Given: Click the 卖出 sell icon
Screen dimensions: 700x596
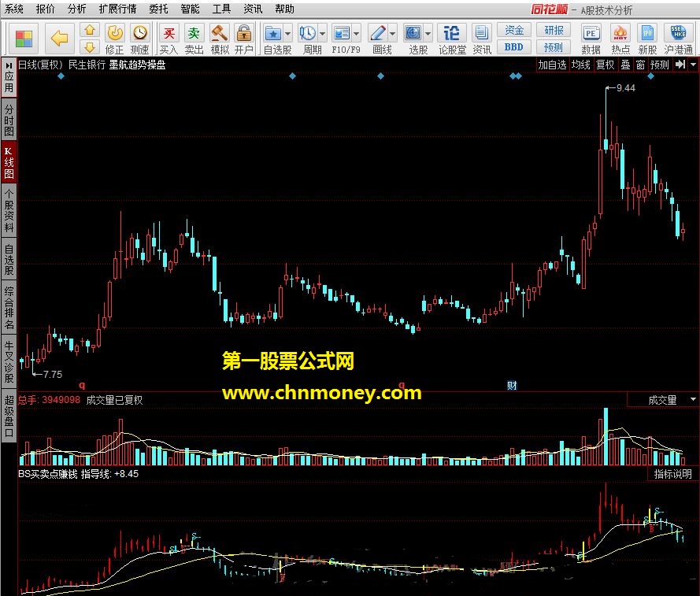Looking at the screenshot, I should [x=194, y=39].
